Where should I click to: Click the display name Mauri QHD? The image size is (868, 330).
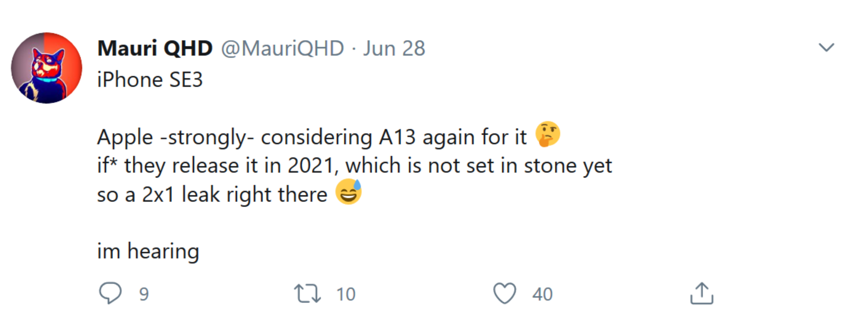pos(155,48)
